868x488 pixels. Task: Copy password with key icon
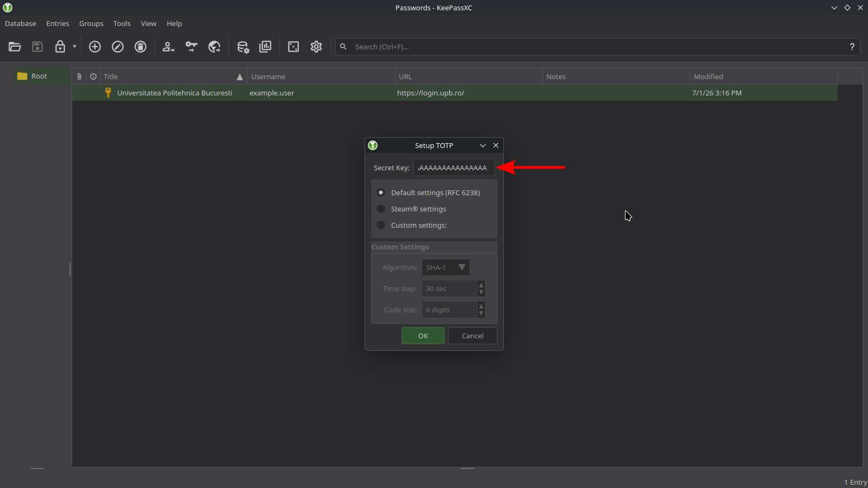click(192, 47)
